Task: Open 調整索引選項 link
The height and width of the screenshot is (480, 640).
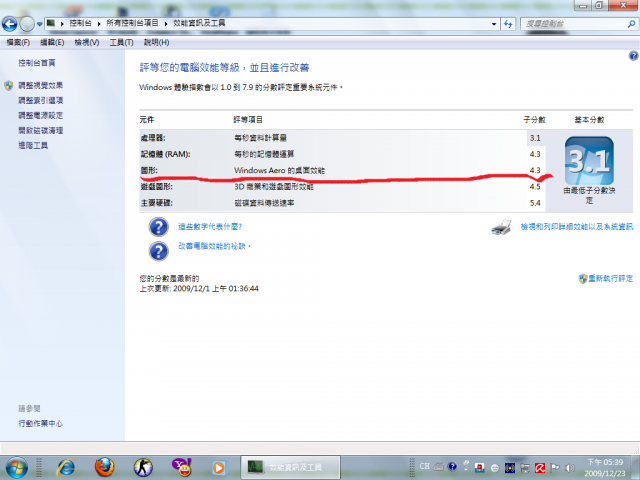Action: pos(40,100)
